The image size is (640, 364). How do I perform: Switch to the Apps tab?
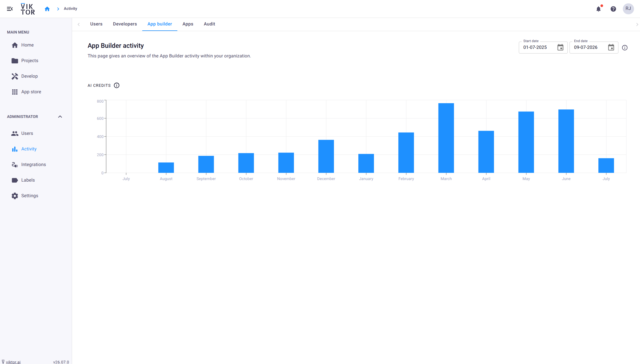(x=188, y=24)
